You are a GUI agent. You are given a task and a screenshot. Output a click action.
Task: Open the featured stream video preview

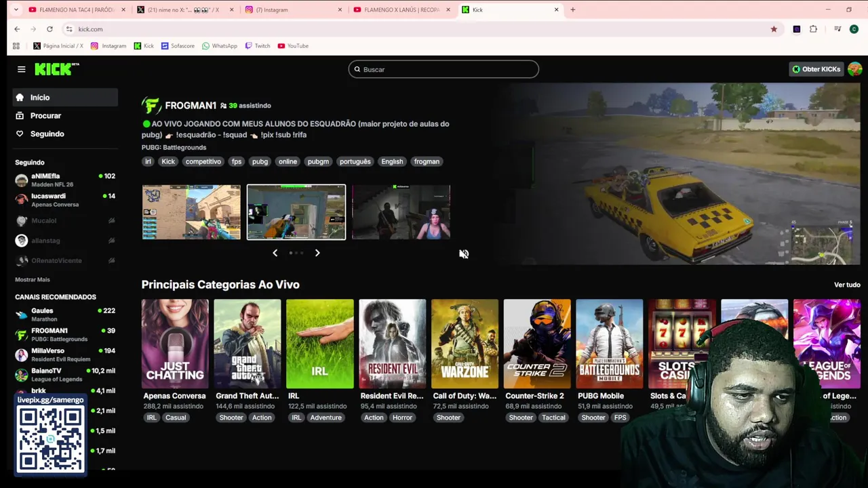click(685, 174)
